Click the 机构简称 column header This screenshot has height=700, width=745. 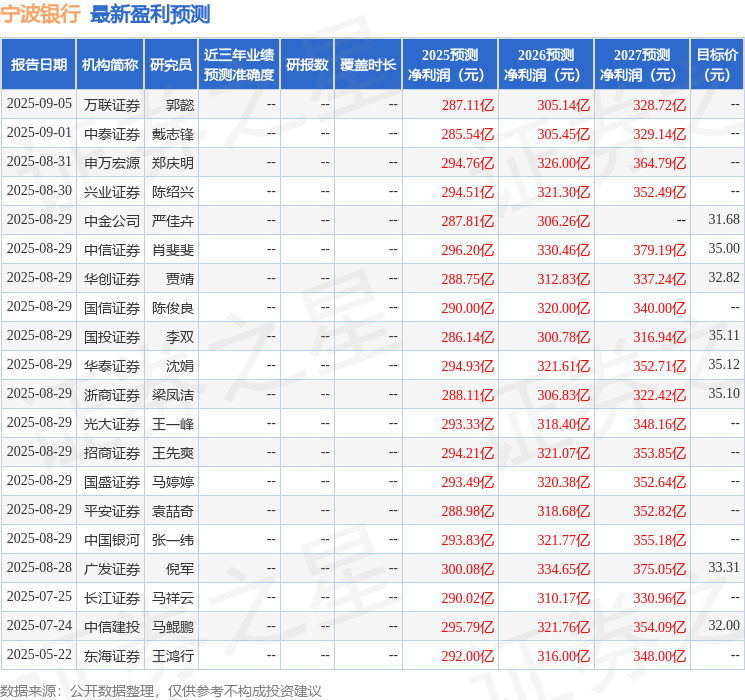click(x=110, y=65)
